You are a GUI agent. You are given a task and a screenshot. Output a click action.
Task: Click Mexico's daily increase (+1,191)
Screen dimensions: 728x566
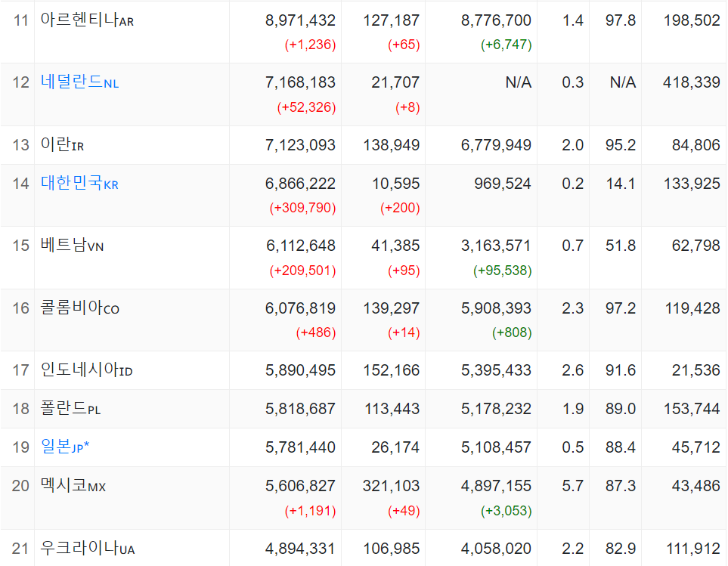point(310,511)
